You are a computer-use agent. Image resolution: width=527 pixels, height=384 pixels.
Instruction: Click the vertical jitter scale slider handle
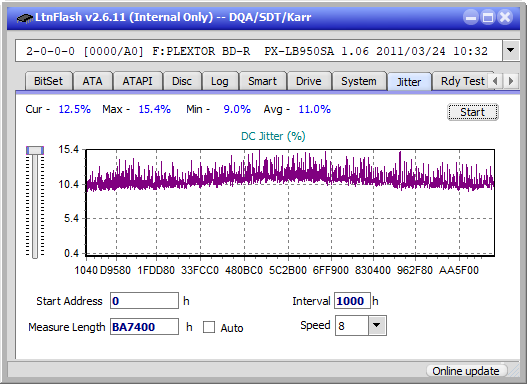pos(35,150)
